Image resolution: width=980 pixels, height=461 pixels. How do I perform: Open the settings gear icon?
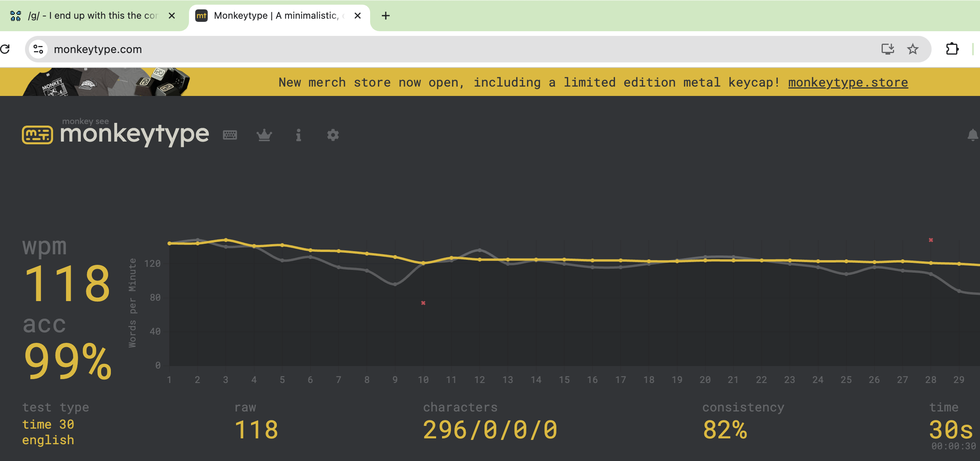[x=333, y=135]
